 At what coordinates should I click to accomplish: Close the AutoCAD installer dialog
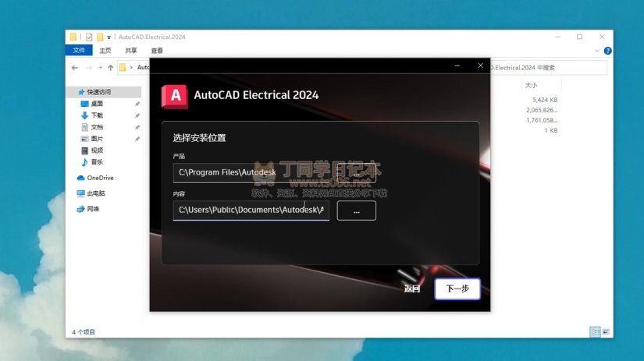[x=481, y=65]
